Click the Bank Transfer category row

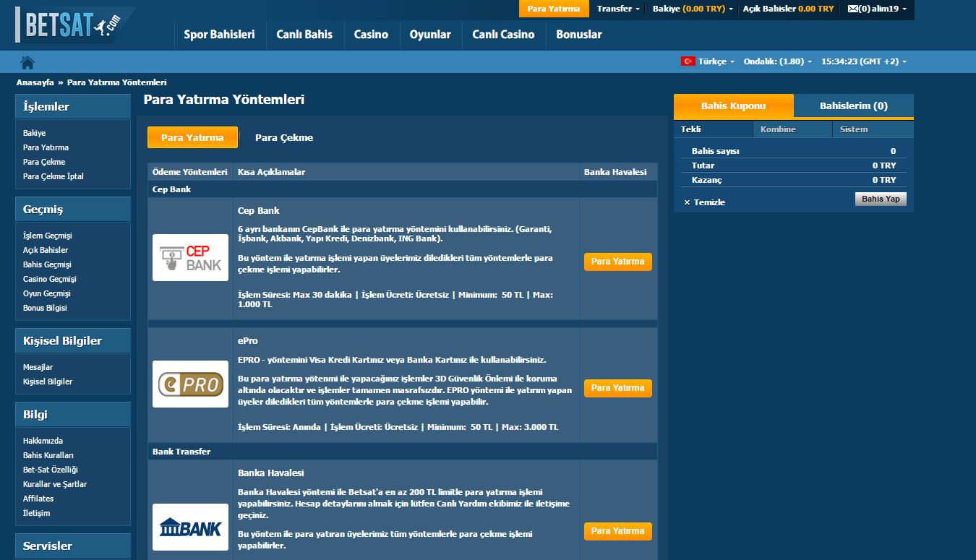coord(403,452)
